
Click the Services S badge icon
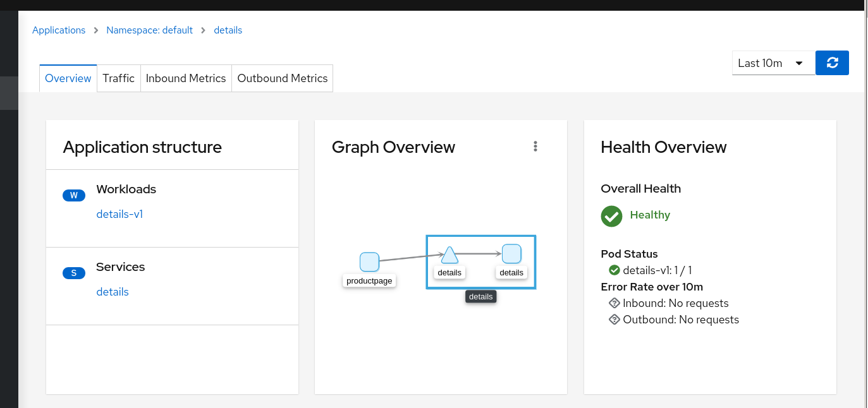point(74,273)
